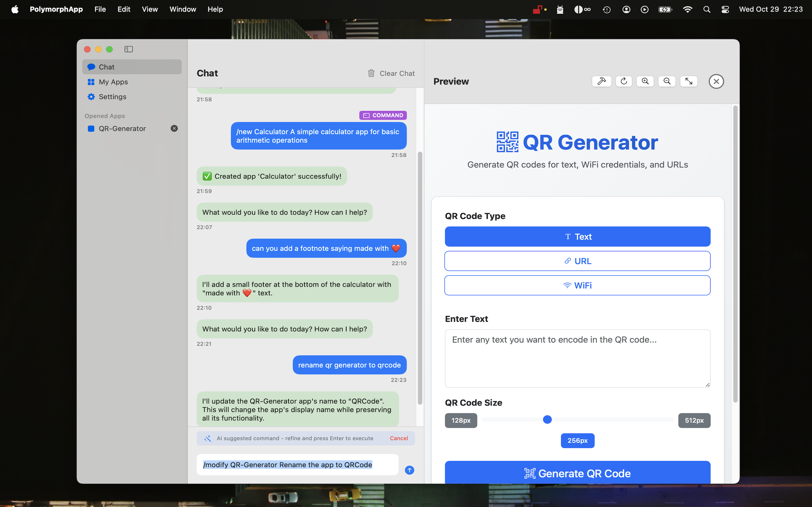
Task: Open My Apps in the sidebar
Action: tap(113, 82)
